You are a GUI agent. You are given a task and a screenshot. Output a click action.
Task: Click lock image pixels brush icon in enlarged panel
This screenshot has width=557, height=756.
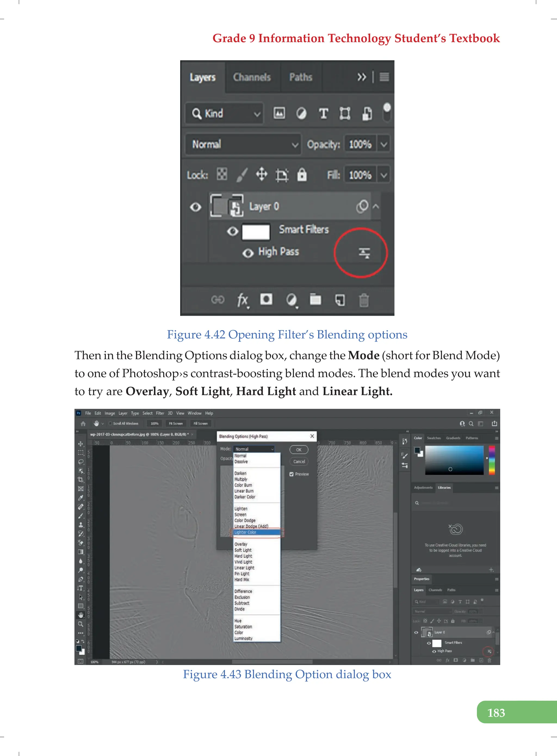click(242, 175)
